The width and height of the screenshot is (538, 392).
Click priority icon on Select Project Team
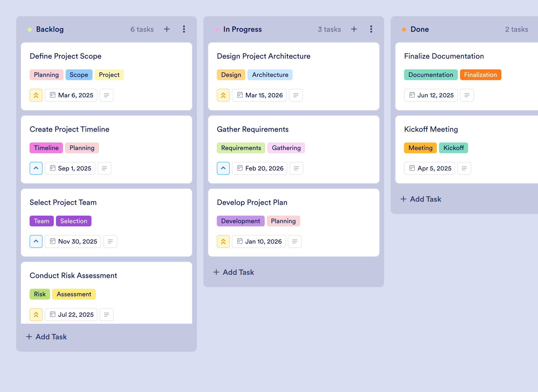click(36, 241)
